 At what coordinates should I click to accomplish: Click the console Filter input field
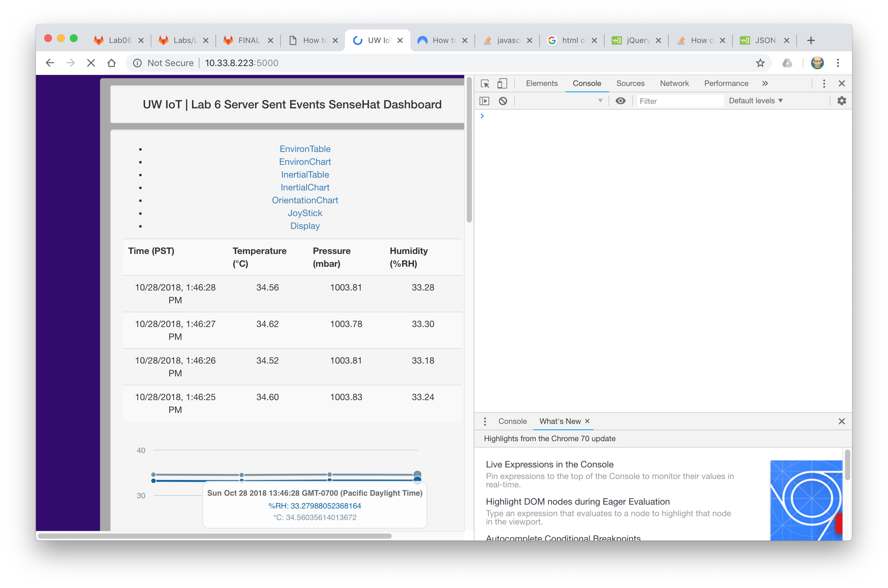[679, 101]
